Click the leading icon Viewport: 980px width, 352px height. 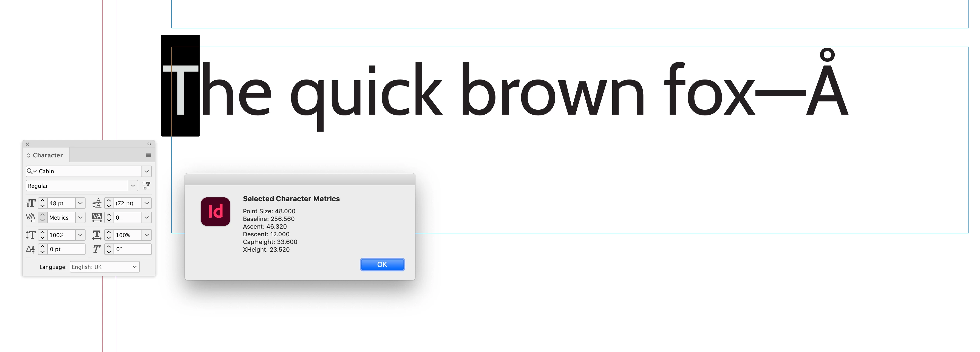click(x=97, y=203)
